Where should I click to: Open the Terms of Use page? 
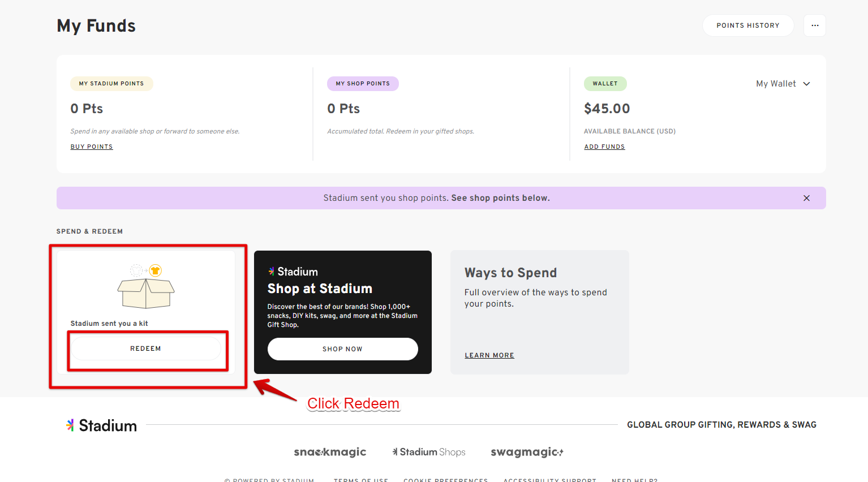360,480
